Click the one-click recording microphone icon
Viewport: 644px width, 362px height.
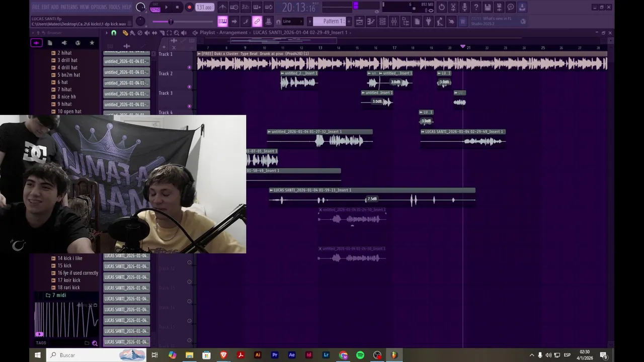pyautogui.click(x=464, y=8)
